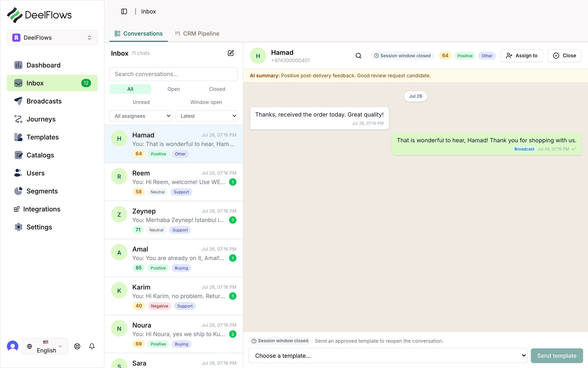Click the Broadcast tag on sent message
The image size is (588, 368).
[x=524, y=149]
